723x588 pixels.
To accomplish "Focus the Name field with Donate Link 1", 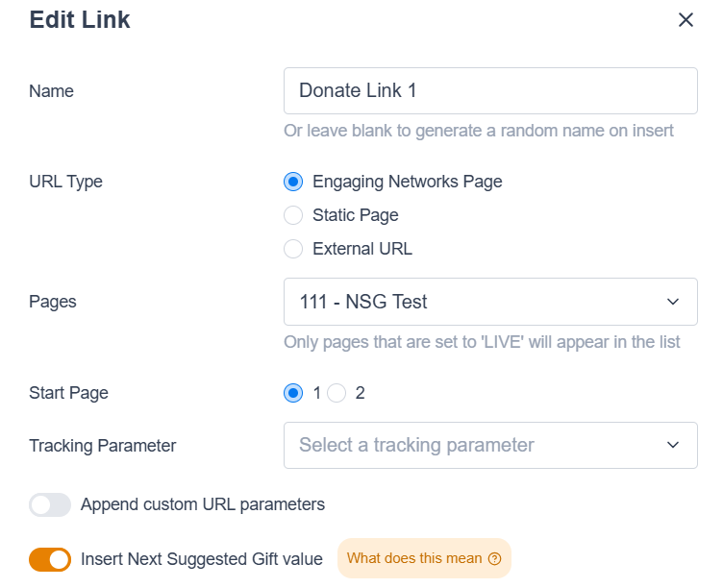I will (490, 91).
